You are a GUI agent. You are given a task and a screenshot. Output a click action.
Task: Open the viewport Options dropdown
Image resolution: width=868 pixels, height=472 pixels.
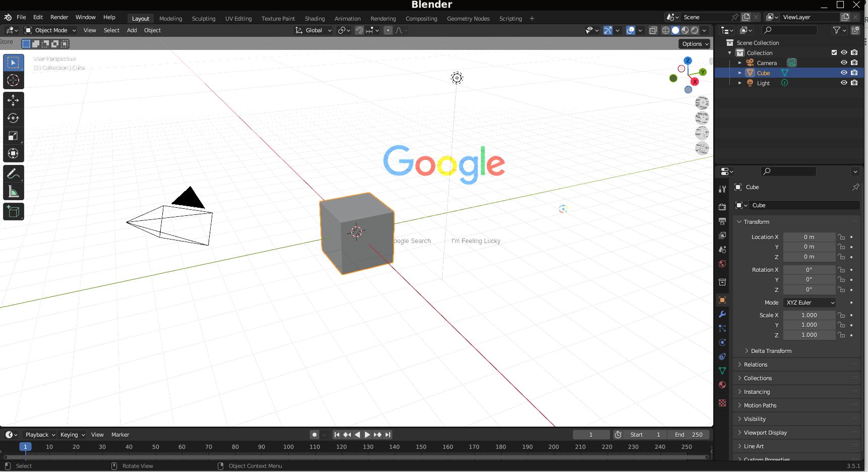pos(695,44)
